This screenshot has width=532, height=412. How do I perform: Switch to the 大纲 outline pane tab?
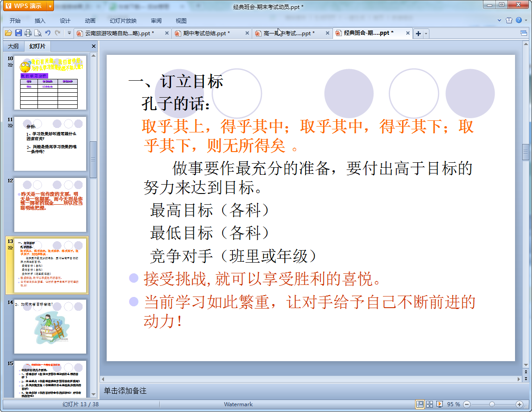[x=13, y=46]
